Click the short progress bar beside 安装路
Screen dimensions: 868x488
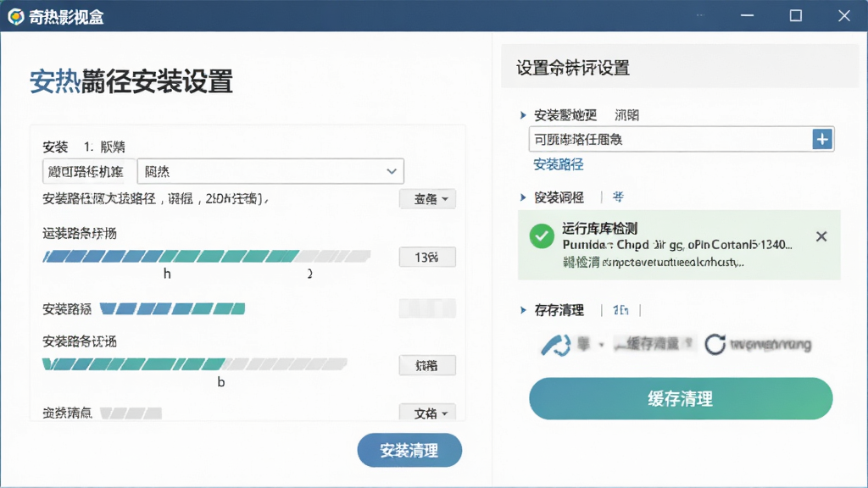coord(172,308)
